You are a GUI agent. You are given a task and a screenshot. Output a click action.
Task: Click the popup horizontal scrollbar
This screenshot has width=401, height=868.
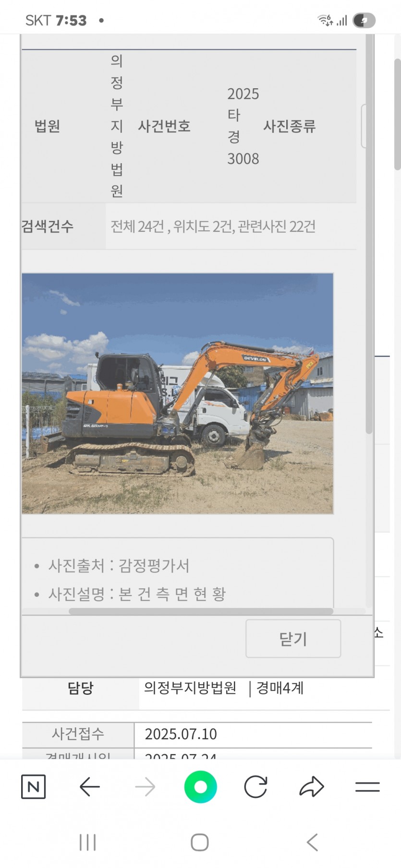coord(201,611)
